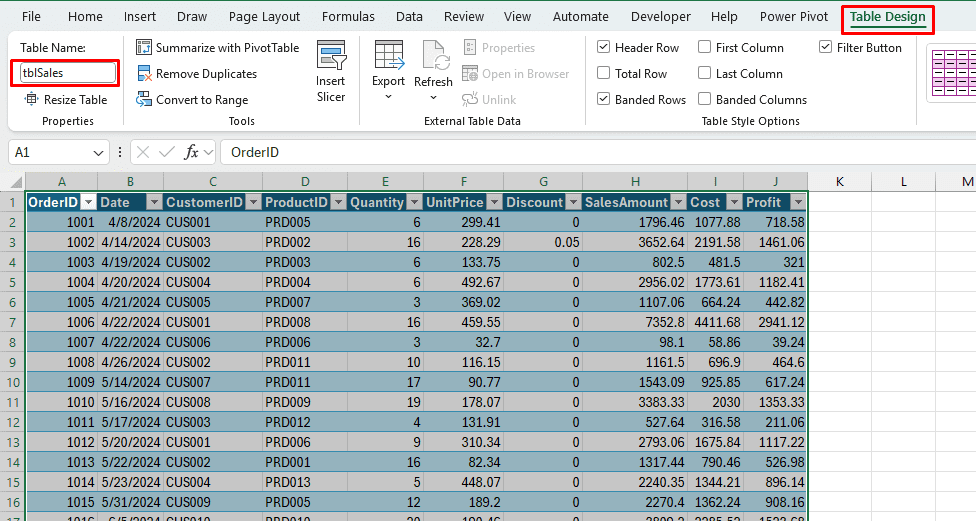Open the CustomerID column filter dropdown
The image size is (976, 521).
point(253,202)
